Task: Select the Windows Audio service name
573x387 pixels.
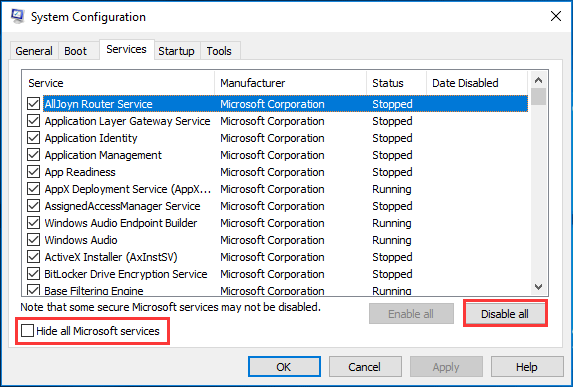Action: click(81, 240)
